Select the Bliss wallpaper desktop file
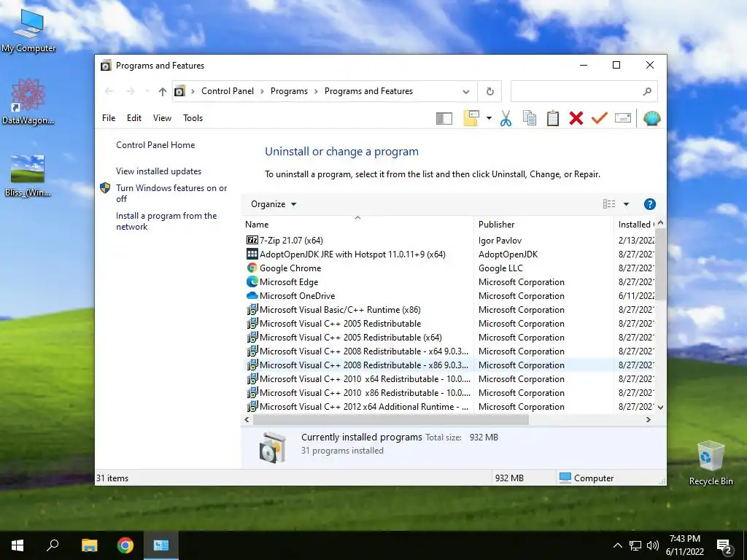 (x=28, y=175)
